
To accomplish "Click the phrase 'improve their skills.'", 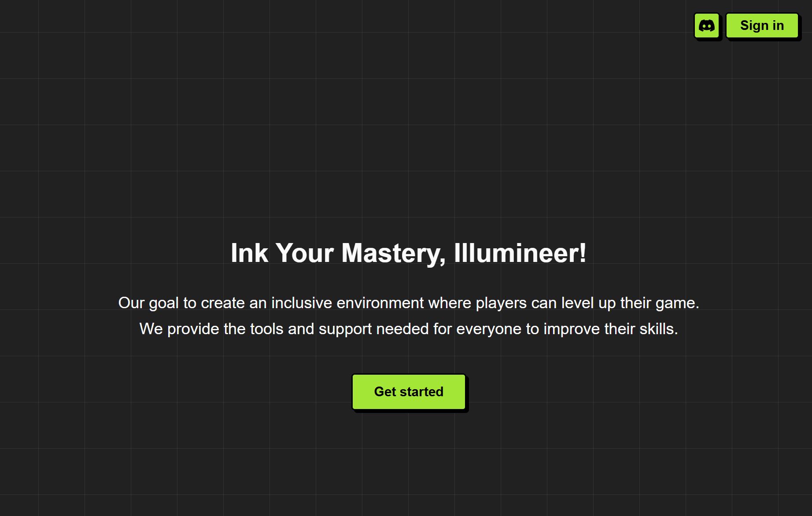I will [x=611, y=329].
